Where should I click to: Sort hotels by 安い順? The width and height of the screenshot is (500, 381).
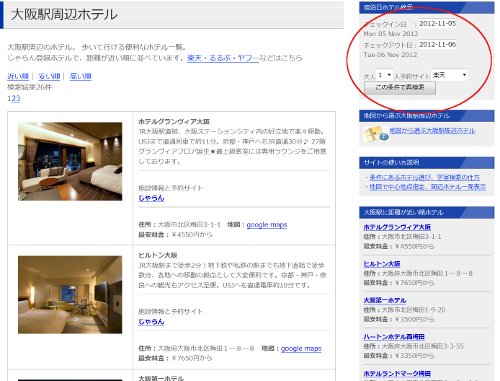tap(49, 76)
